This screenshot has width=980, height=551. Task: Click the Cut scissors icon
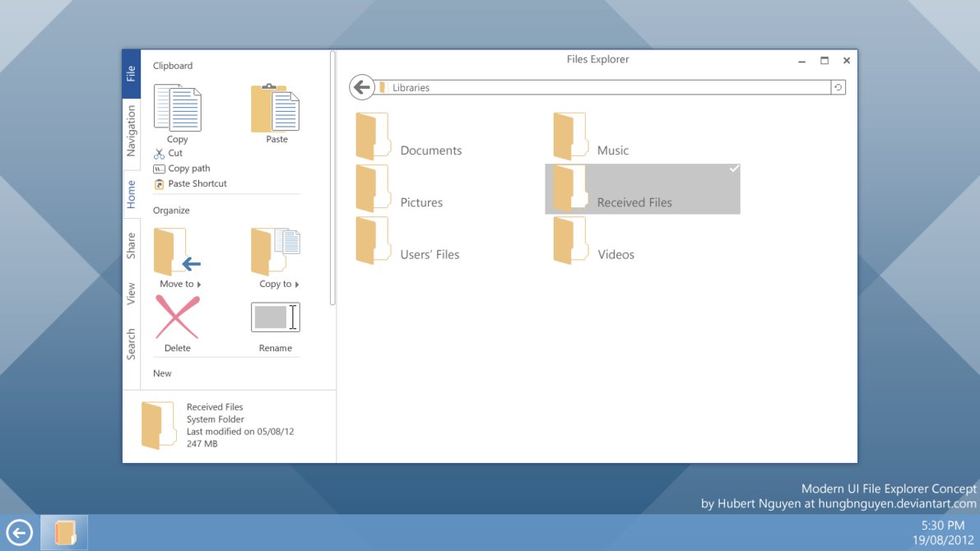click(159, 153)
